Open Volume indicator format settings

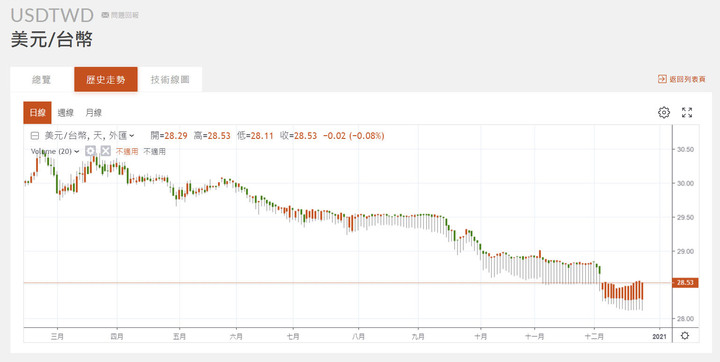tap(90, 151)
